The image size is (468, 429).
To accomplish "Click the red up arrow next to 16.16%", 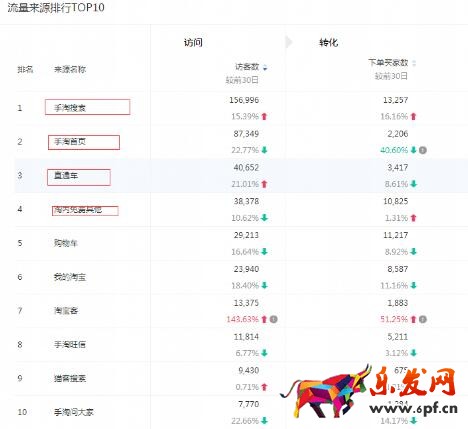I will tap(414, 116).
